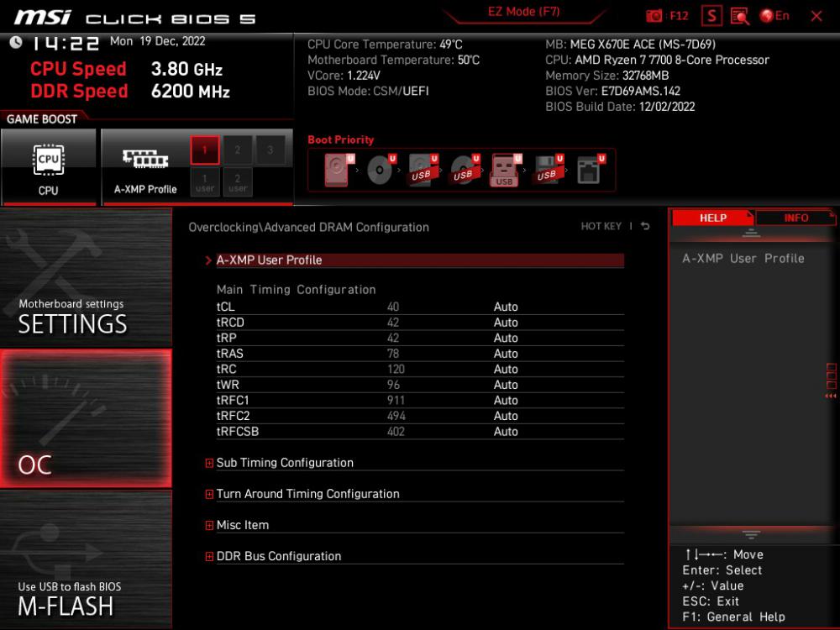Set the tWR Auto value
840x630 pixels.
[x=505, y=384]
